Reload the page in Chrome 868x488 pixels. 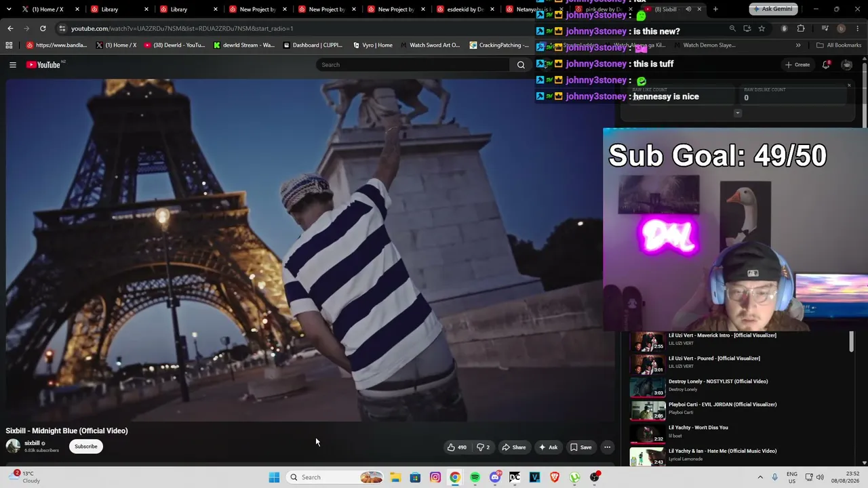pos(43,28)
